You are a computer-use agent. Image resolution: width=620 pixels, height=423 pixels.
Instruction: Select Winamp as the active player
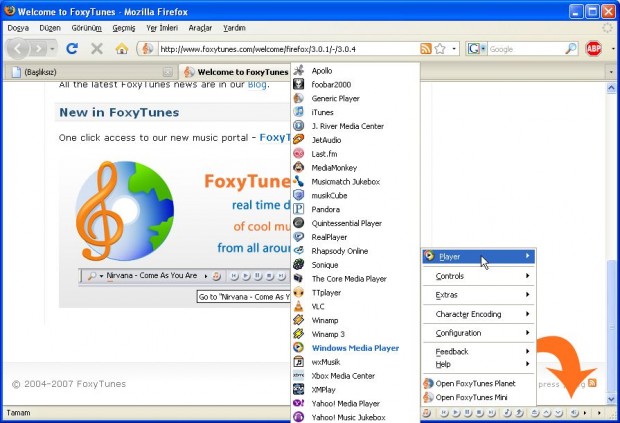click(355, 320)
